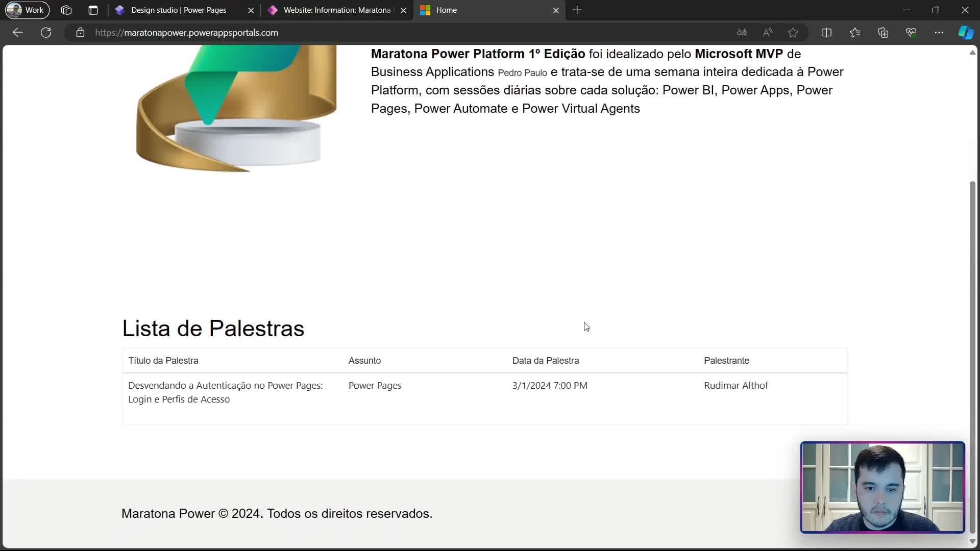Switch to Website Information Maratona tab

point(337,10)
